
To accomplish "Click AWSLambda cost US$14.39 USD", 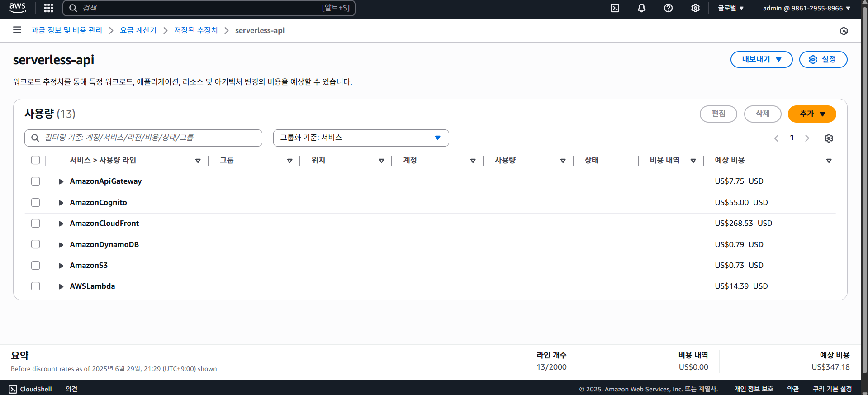I will (741, 286).
